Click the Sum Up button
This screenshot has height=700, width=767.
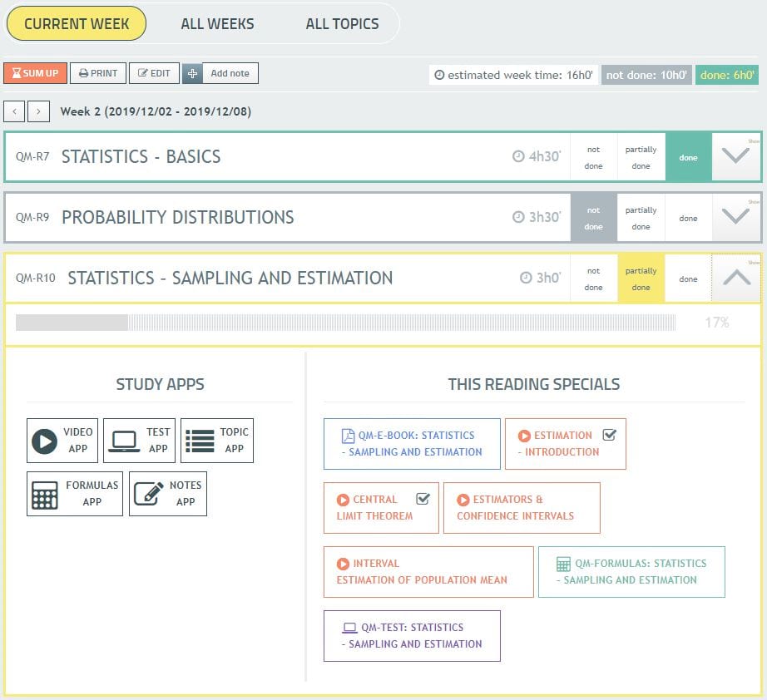[x=35, y=73]
